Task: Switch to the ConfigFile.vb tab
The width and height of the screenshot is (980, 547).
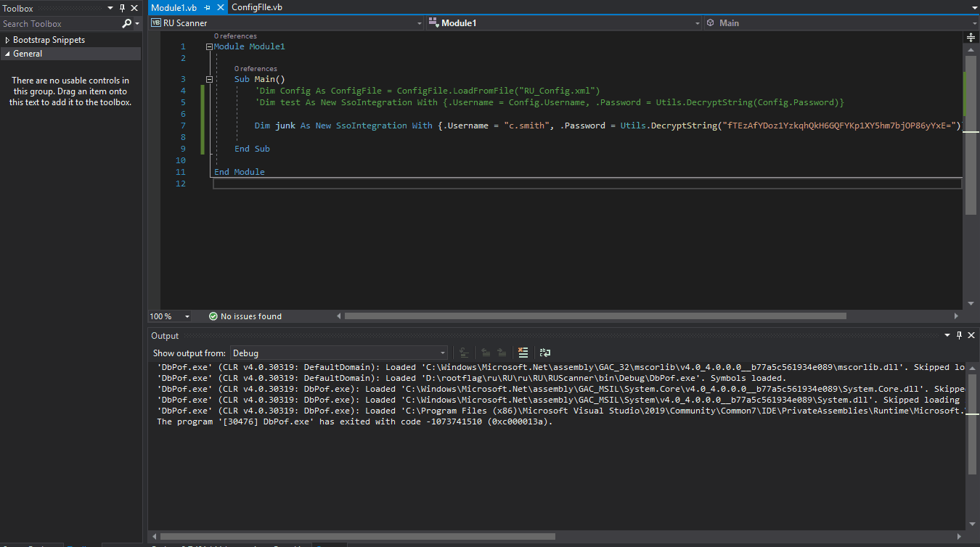Action: tap(257, 7)
